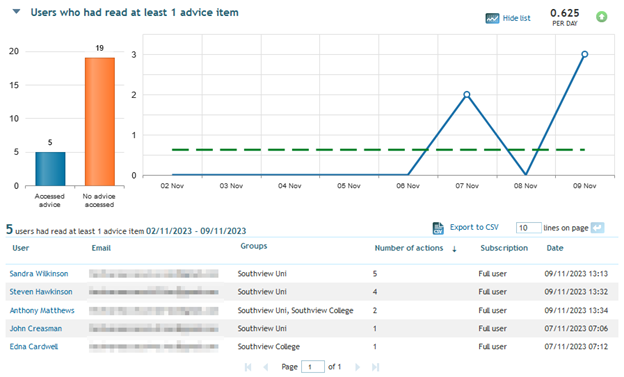The height and width of the screenshot is (377, 624).
Task: Click the Hide list link
Action: [516, 18]
